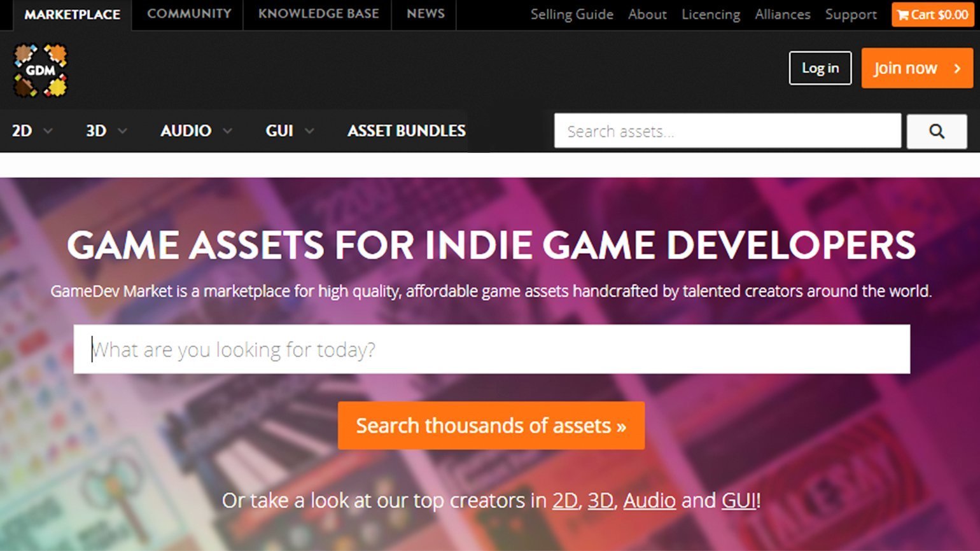
Task: Open the ASSET BUNDLES menu item
Action: click(x=406, y=131)
